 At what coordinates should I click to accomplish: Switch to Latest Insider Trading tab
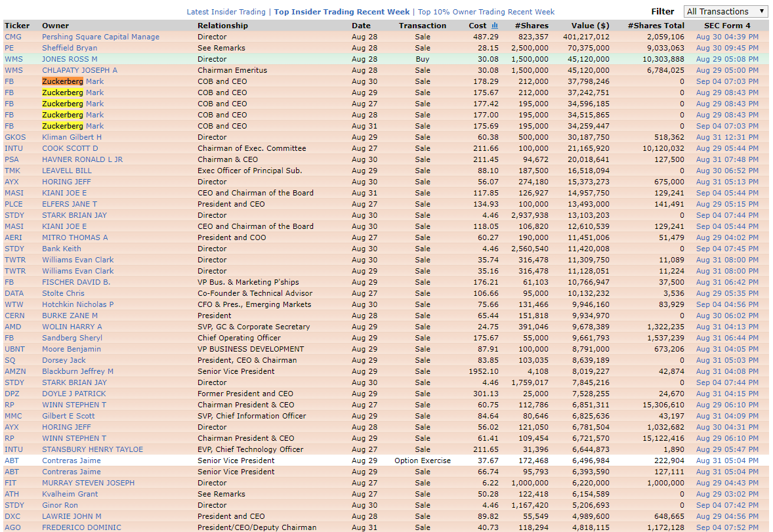tap(226, 12)
